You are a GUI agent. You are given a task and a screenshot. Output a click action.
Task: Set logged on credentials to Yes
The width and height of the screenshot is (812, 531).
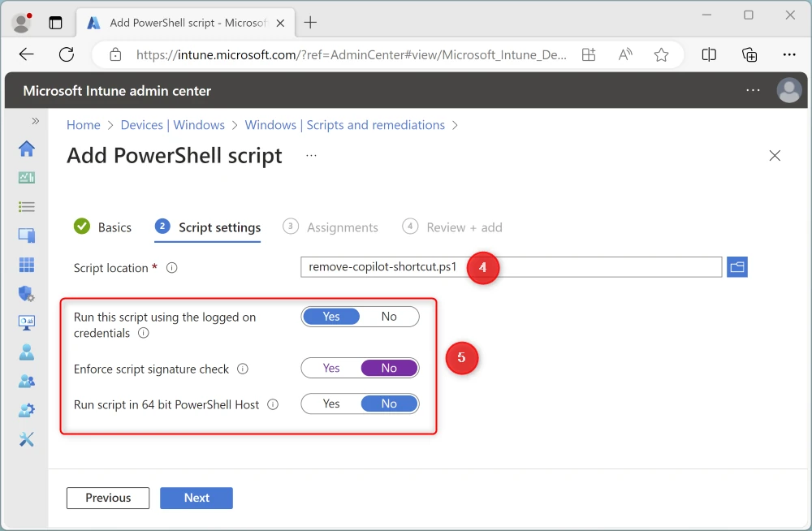331,317
